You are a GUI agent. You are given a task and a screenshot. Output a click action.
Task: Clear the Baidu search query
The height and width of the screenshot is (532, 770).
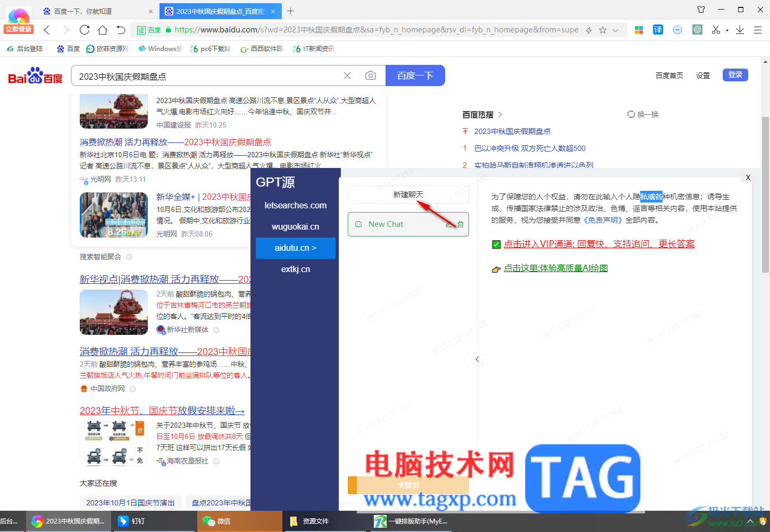347,76
